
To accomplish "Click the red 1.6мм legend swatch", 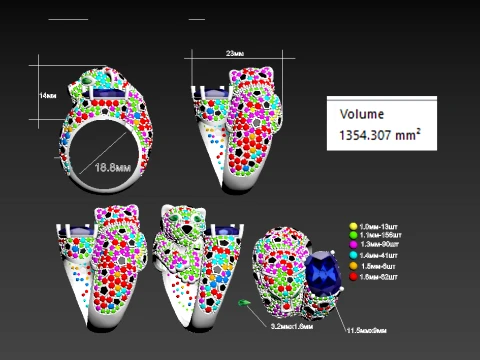I will click(353, 276).
